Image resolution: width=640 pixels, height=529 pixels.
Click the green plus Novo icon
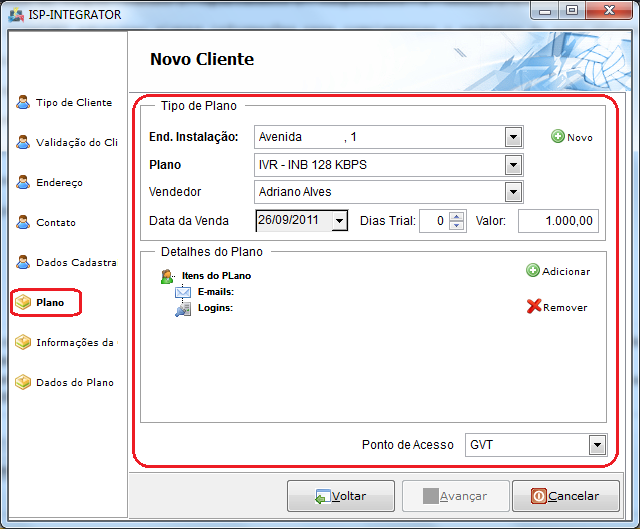(x=558, y=137)
